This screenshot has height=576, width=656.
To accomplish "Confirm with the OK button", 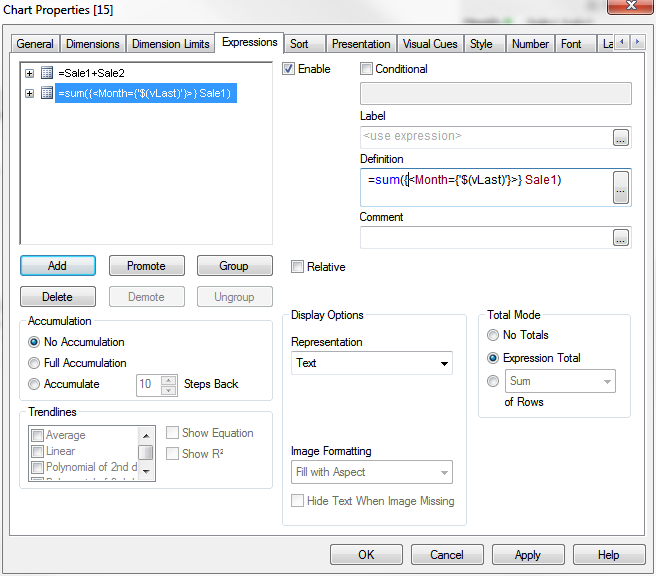I will click(366, 555).
